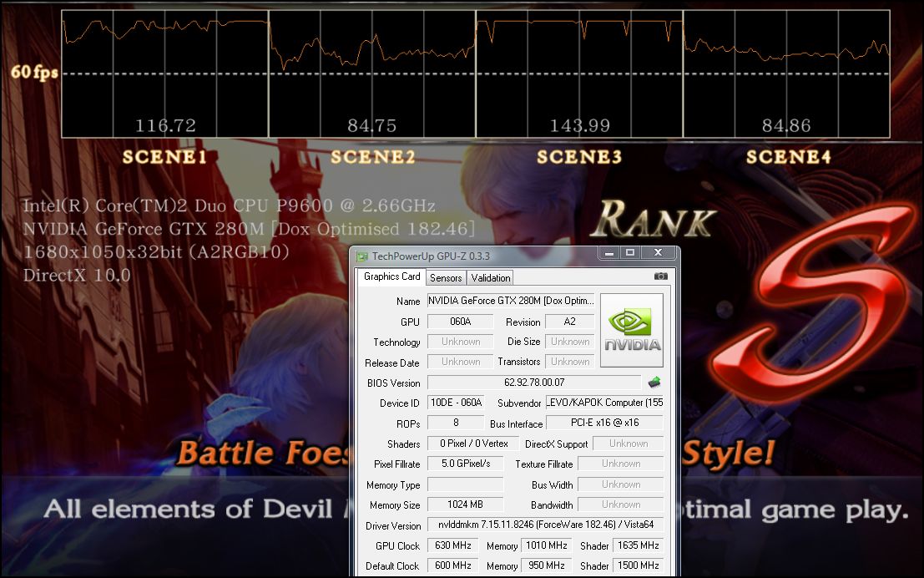
Task: Switch to the Graphics Card tab
Action: pyautogui.click(x=391, y=276)
